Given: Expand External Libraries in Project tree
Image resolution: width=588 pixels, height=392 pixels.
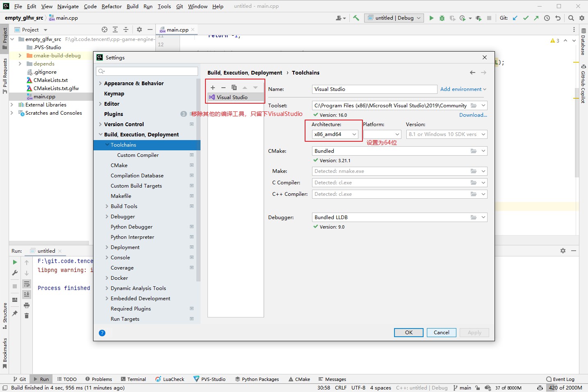Looking at the screenshot, I should (x=12, y=105).
